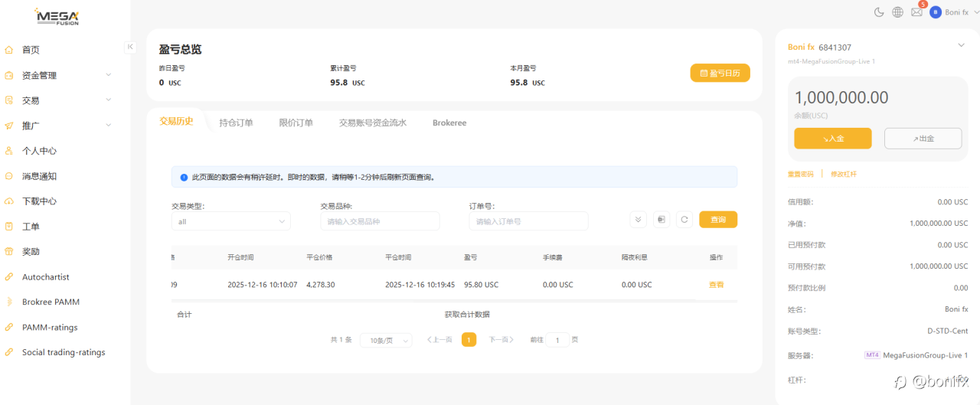The width and height of the screenshot is (980, 405).
Task: Collapse the left sidebar
Action: 130,47
